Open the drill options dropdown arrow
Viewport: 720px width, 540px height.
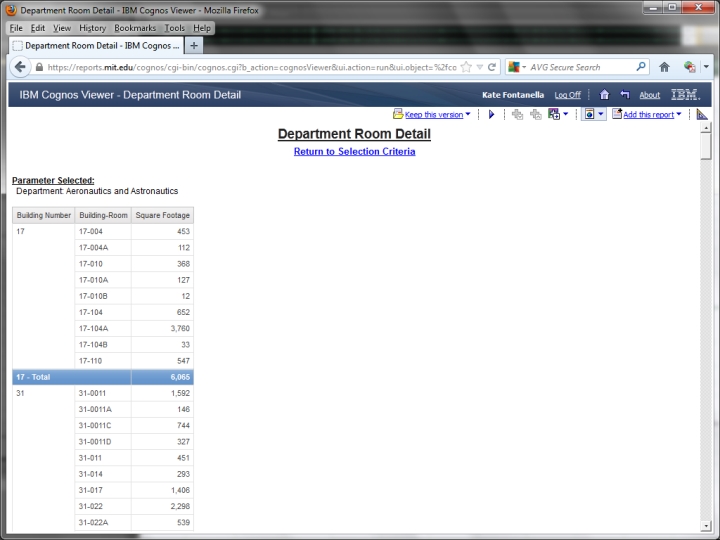[566, 115]
